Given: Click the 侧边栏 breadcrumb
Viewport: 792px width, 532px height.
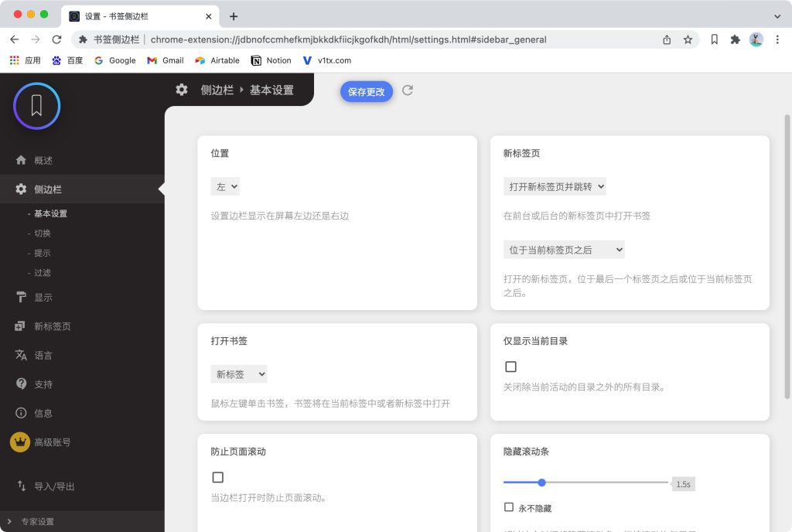Looking at the screenshot, I should pyautogui.click(x=217, y=90).
